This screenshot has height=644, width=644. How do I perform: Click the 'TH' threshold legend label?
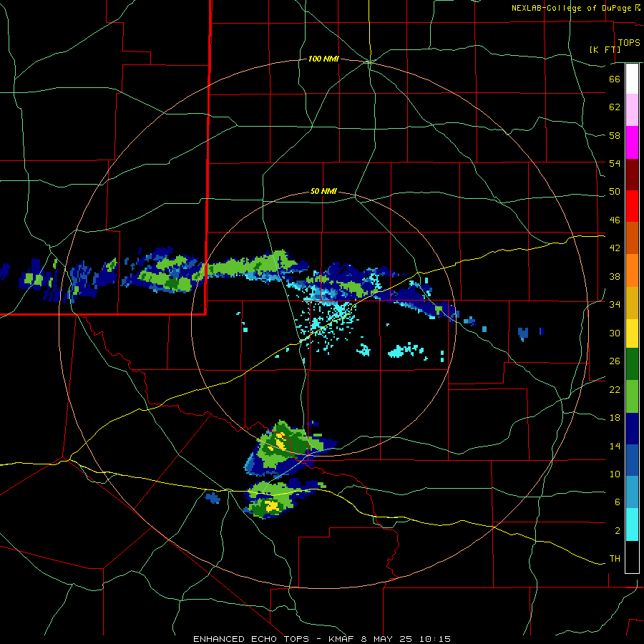click(615, 559)
